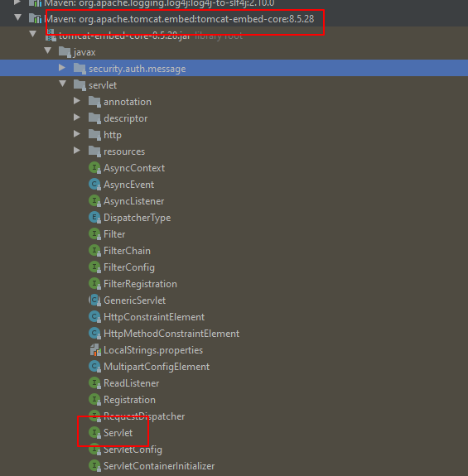Image resolution: width=468 pixels, height=476 pixels.
Task: Click the ServletConfig interface icon
Action: coord(94,450)
